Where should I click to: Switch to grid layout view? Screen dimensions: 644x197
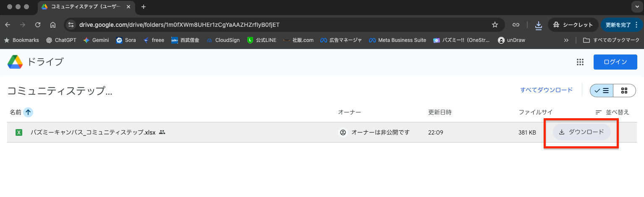[x=624, y=90]
